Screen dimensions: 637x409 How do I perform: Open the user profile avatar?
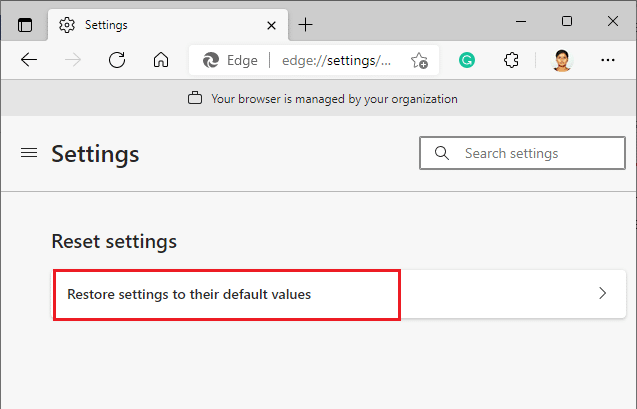pos(561,60)
